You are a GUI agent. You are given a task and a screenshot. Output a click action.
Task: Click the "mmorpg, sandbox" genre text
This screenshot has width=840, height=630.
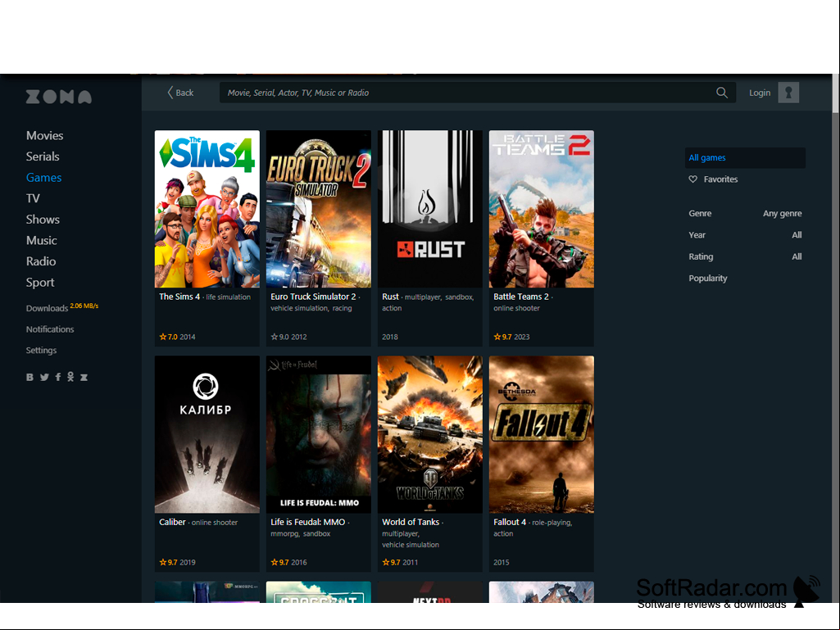[301, 533]
